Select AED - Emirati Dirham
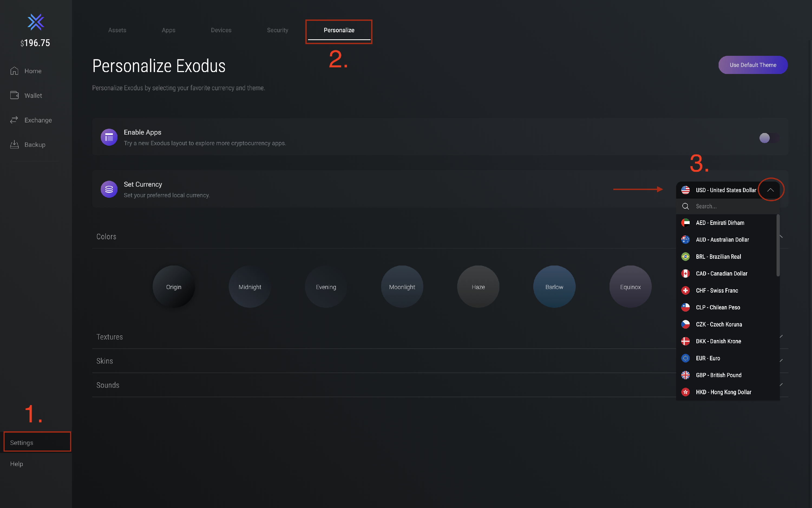812x508 pixels. click(x=727, y=222)
